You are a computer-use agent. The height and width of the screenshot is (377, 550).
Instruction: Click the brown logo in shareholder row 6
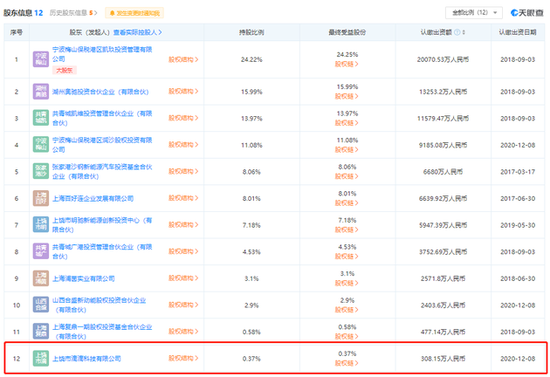(x=41, y=198)
